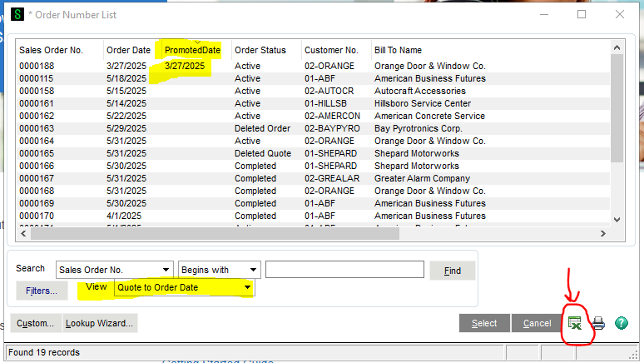Sort by PromotedDate column header
644x363 pixels.
pyautogui.click(x=191, y=50)
